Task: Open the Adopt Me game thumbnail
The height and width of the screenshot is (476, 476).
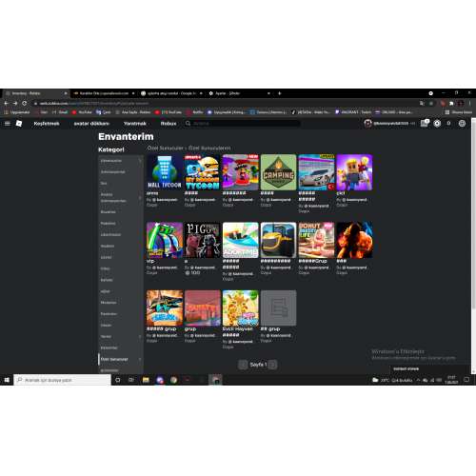Action: click(x=241, y=240)
